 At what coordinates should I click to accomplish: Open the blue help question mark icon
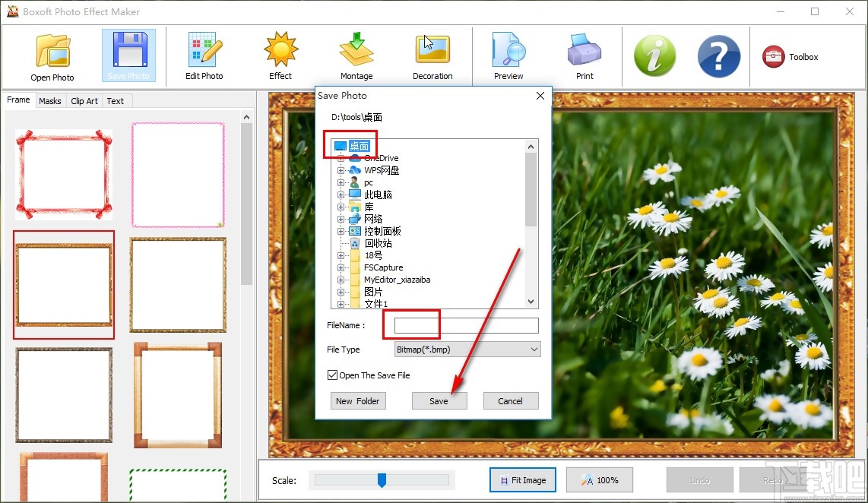(x=718, y=56)
